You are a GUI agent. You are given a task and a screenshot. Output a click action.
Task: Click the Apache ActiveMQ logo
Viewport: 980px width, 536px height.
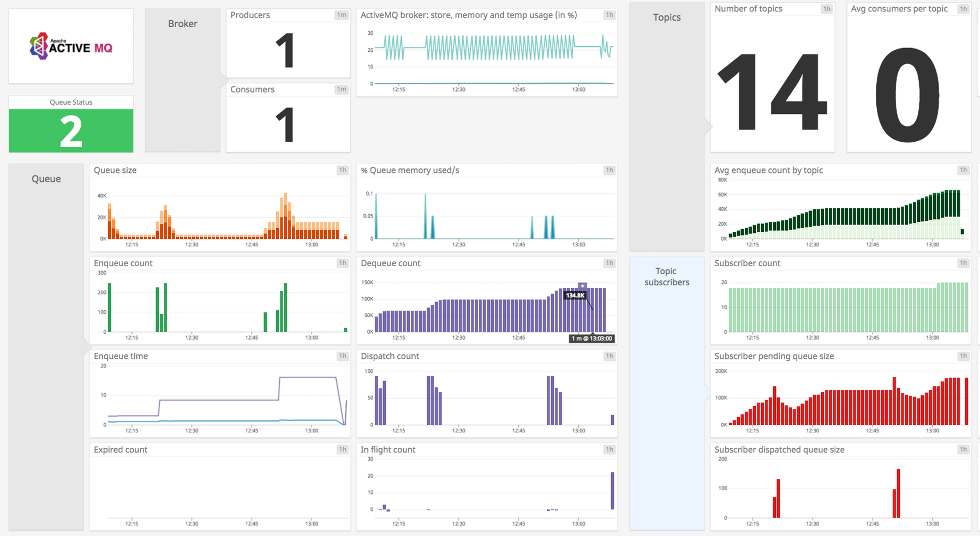pos(71,46)
